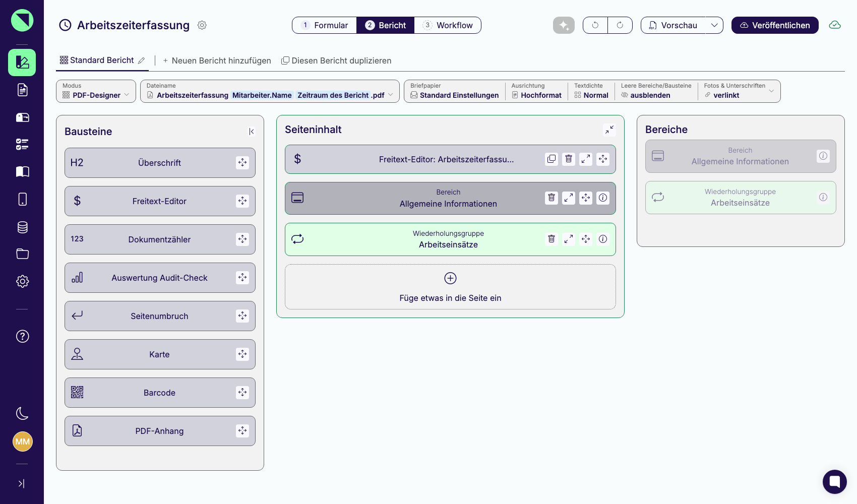Select the Überschrift H2 building block
The width and height of the screenshot is (857, 504).
160,163
